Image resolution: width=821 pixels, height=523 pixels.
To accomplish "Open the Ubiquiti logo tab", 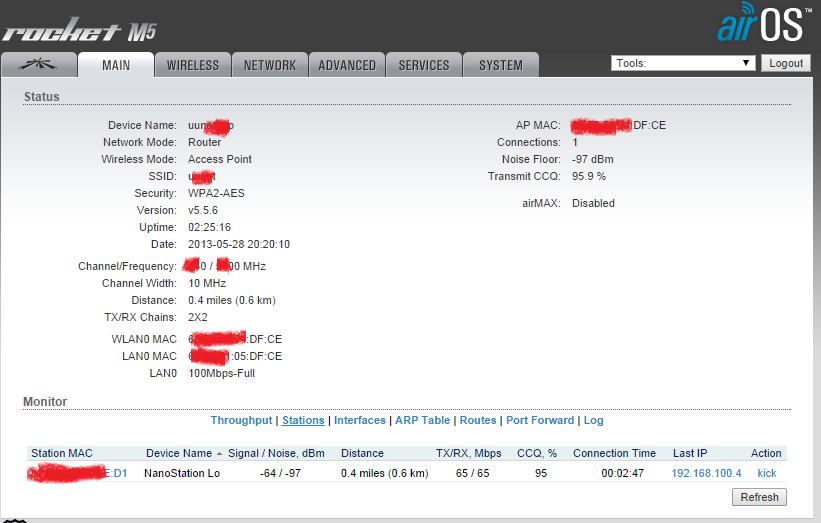I will (39, 65).
